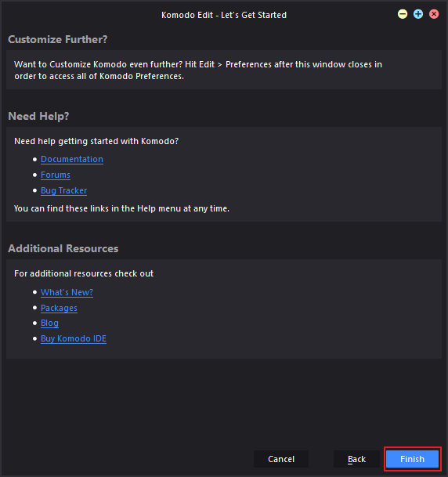Follow the Buy Komodo IDE link
The width and height of the screenshot is (448, 477).
(x=74, y=338)
